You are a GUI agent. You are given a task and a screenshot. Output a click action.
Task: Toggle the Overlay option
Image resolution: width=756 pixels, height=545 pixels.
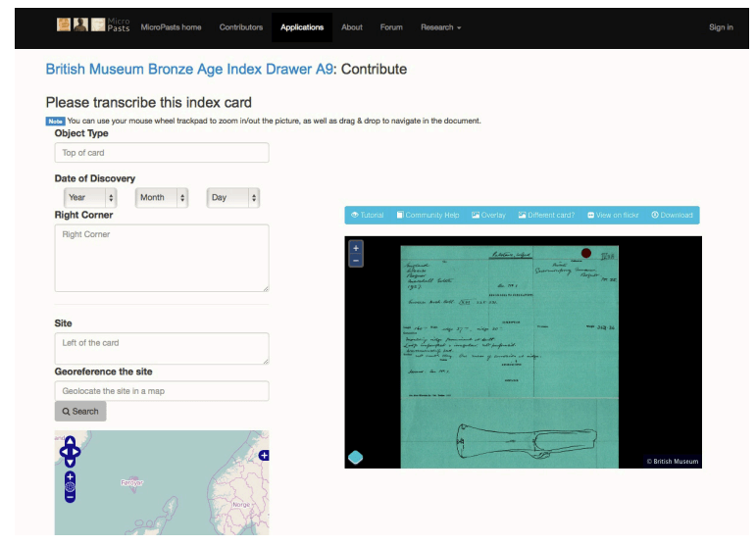(x=488, y=215)
